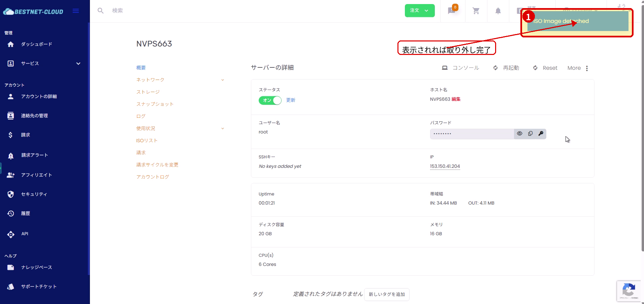The height and width of the screenshot is (304, 644).
Task: Open notifications via bell icon
Action: click(498, 10)
